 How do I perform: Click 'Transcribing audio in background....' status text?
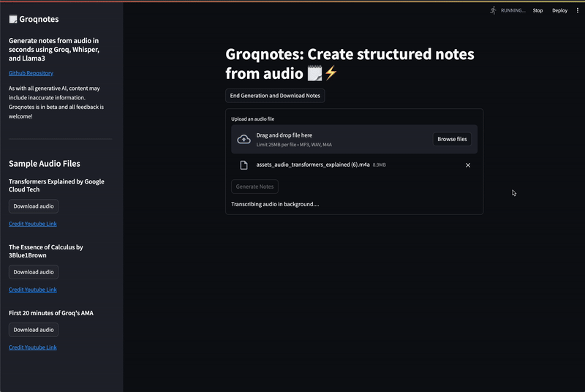coord(275,204)
